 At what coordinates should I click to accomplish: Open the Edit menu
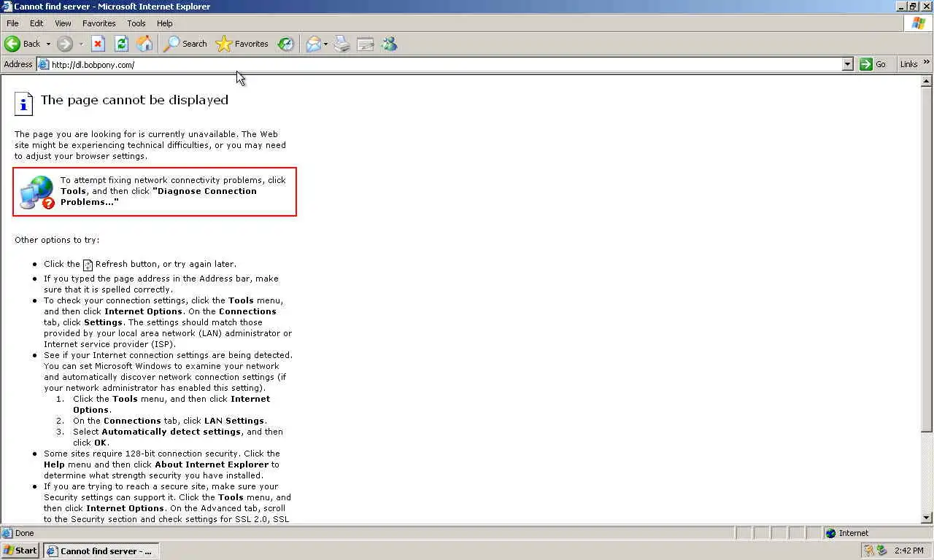[36, 23]
